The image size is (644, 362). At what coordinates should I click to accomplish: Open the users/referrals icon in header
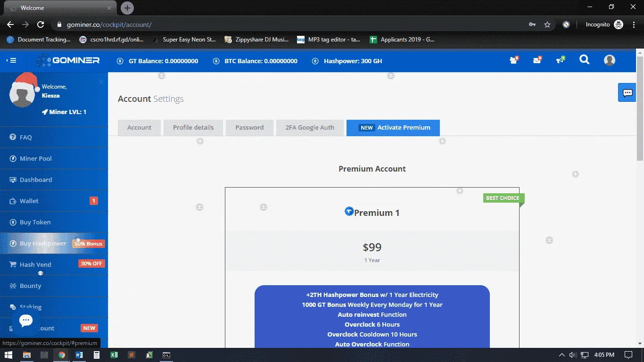[514, 60]
